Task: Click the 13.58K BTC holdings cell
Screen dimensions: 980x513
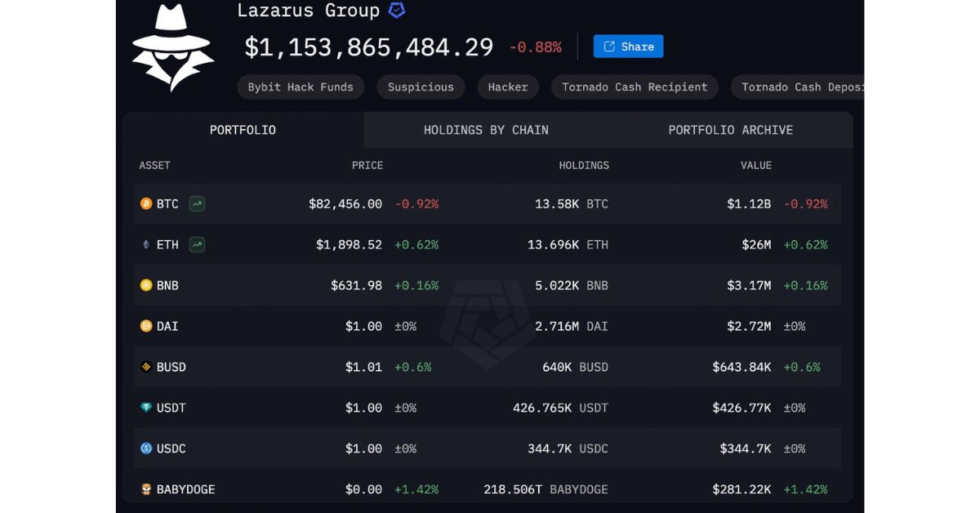Action: pos(572,203)
